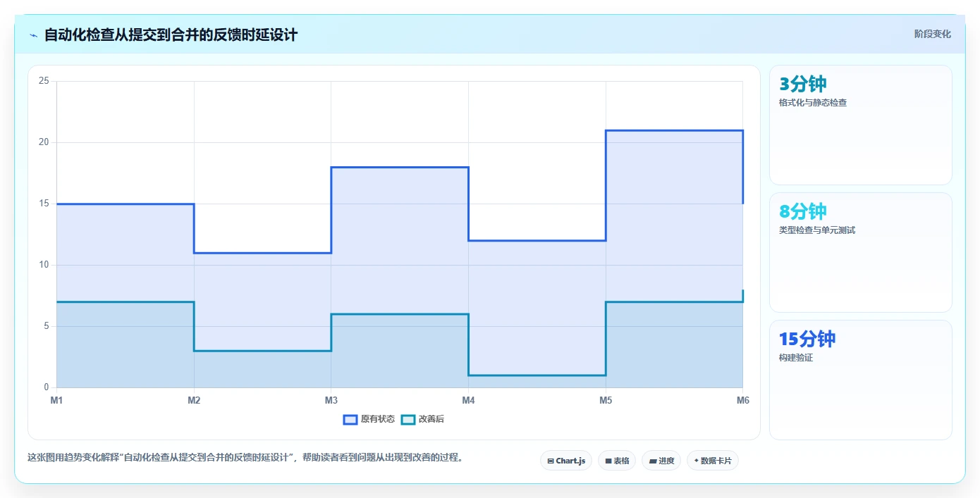
Task: Click the M3 axis label
Action: pyautogui.click(x=331, y=400)
